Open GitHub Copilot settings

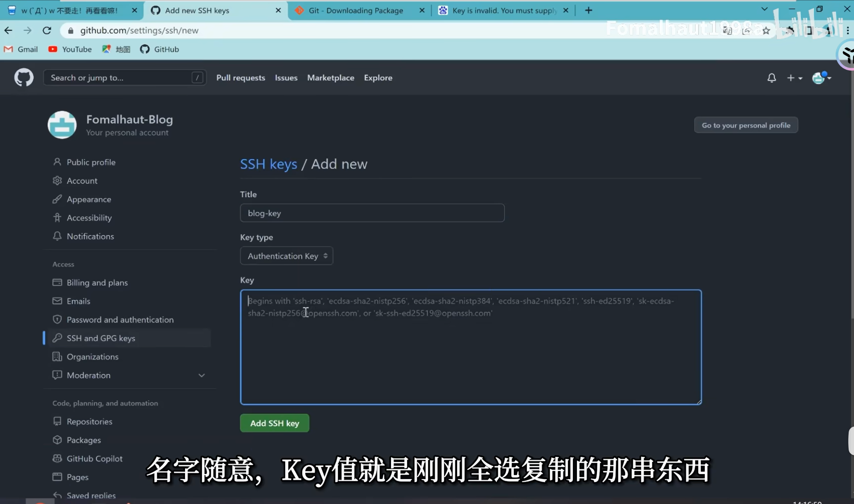[95, 458]
